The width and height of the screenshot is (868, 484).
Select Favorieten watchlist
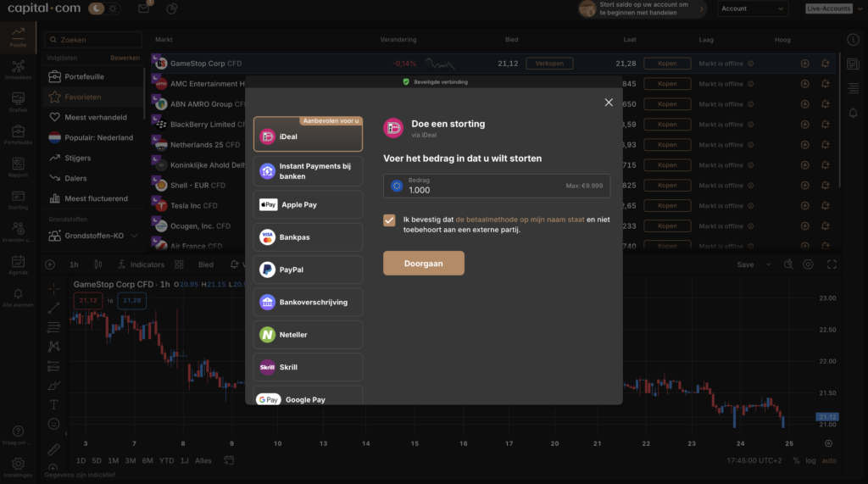[93, 97]
